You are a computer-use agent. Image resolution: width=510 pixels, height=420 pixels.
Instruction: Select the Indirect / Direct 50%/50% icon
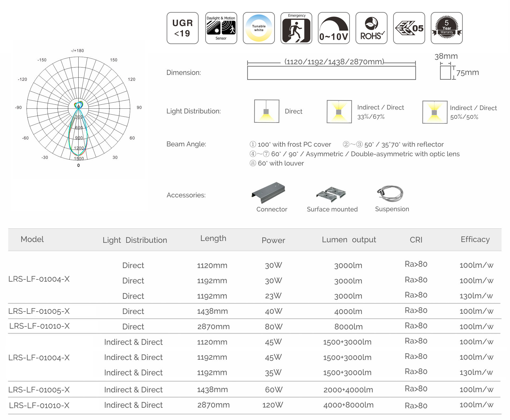435,112
